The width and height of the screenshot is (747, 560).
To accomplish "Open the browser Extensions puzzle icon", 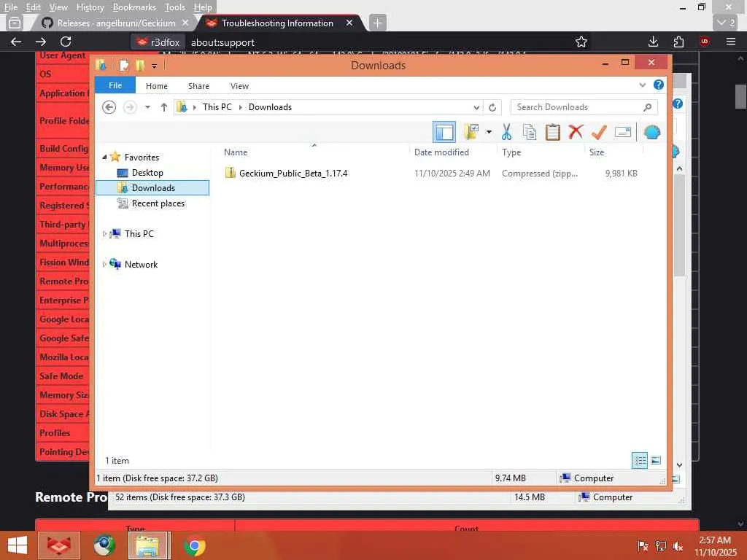I will [x=679, y=42].
